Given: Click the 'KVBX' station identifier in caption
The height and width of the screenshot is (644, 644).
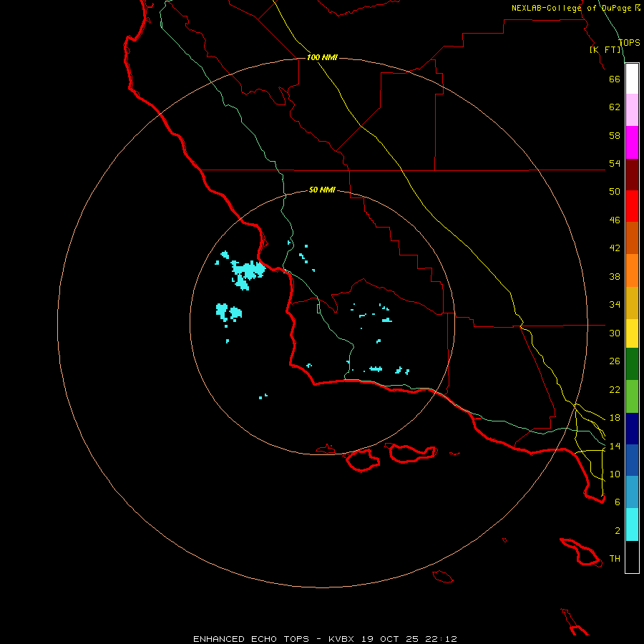Looking at the screenshot, I should (341, 639).
